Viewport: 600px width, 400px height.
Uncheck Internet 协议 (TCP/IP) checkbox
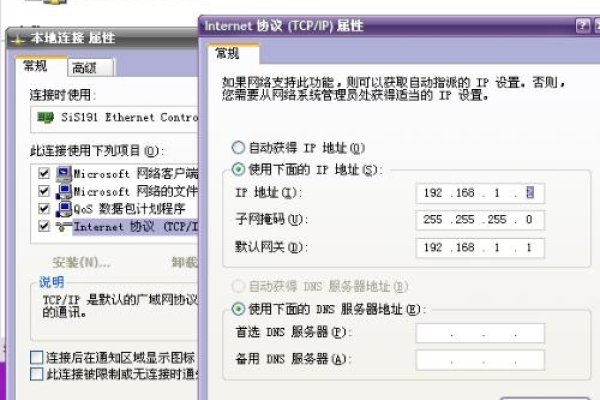click(x=44, y=226)
